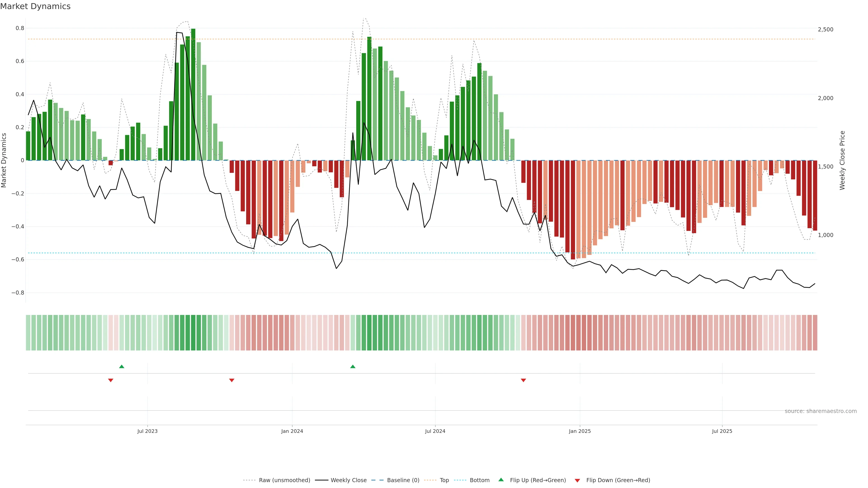The image size is (868, 488).
Task: Click the source: sharemaestro.com text
Action: 821,411
